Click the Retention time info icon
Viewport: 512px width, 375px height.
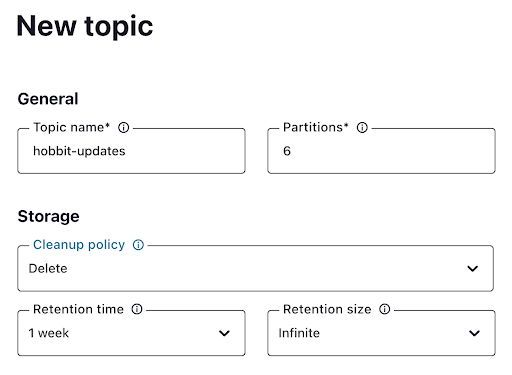[x=137, y=309]
